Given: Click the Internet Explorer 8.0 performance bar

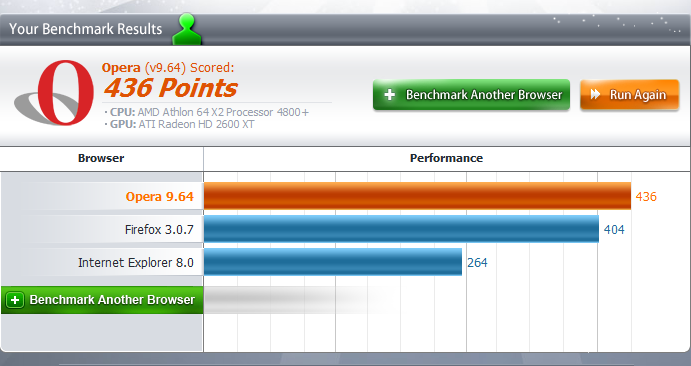Looking at the screenshot, I should (x=333, y=262).
